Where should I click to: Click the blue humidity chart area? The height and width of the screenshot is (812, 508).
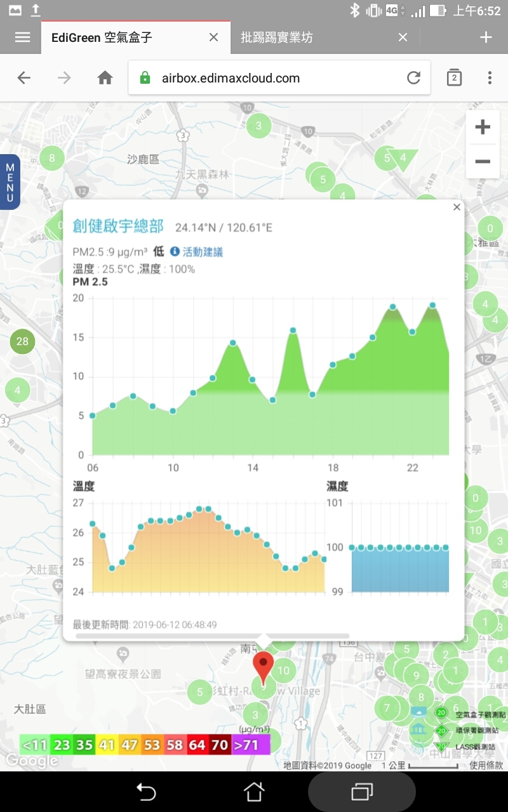[400, 570]
